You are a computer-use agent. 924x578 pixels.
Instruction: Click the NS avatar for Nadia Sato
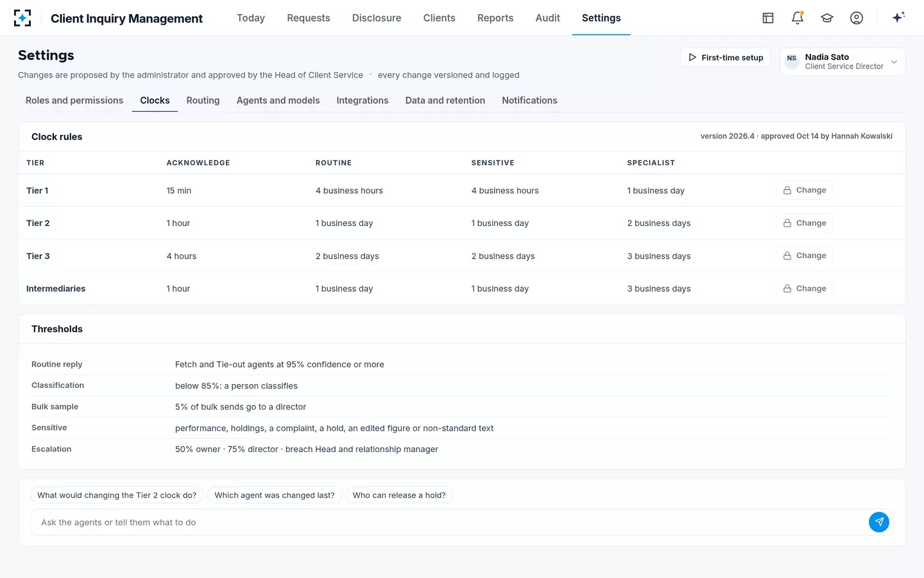(x=792, y=62)
